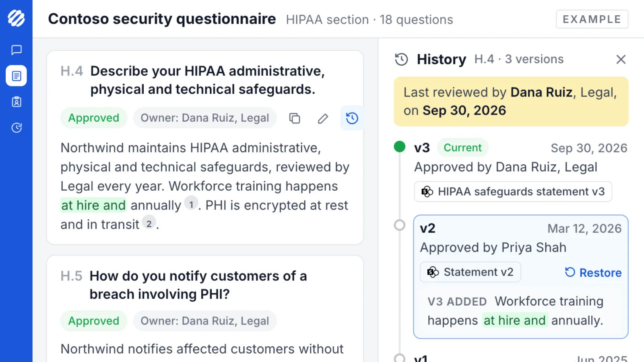Click Last reviewed by Dana Ruiz banner
The height and width of the screenshot is (362, 644).
[511, 101]
